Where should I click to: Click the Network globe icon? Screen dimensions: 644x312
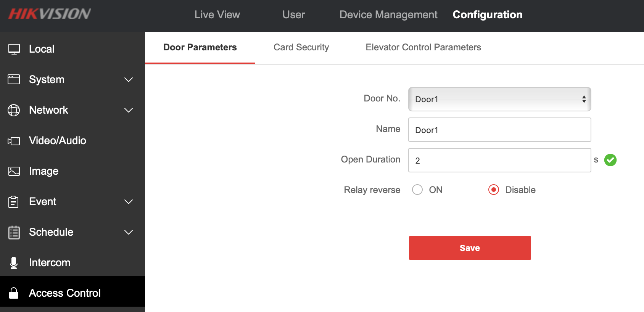click(14, 110)
